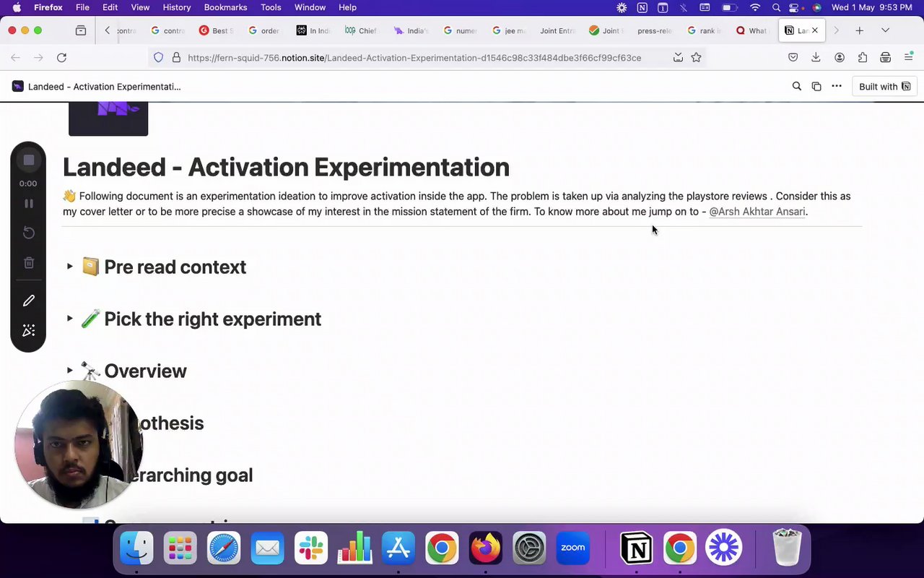Image resolution: width=924 pixels, height=578 pixels.
Task: Pause the screen recording
Action: coord(29,204)
